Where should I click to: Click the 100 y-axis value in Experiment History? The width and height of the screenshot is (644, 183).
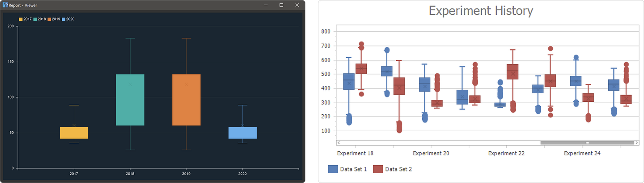(326, 131)
